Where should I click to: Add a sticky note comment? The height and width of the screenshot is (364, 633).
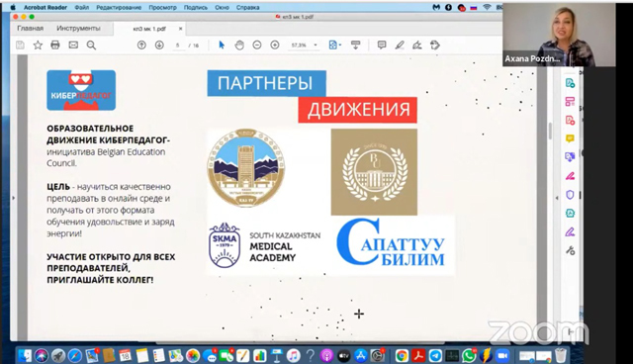click(x=382, y=45)
